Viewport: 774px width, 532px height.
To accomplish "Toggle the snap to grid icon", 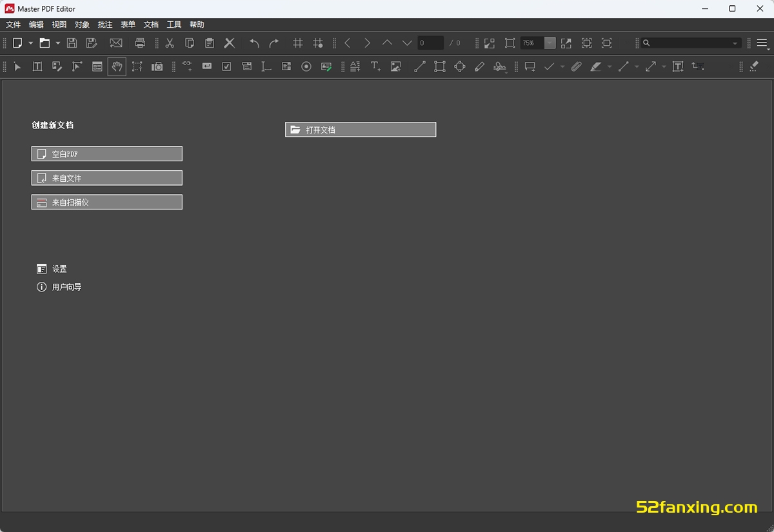I will 318,43.
